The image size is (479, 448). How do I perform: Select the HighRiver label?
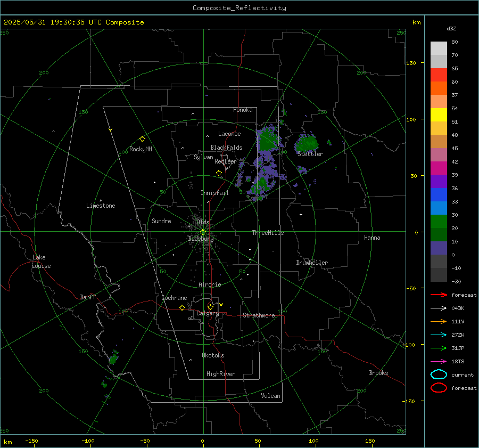pyautogui.click(x=221, y=374)
